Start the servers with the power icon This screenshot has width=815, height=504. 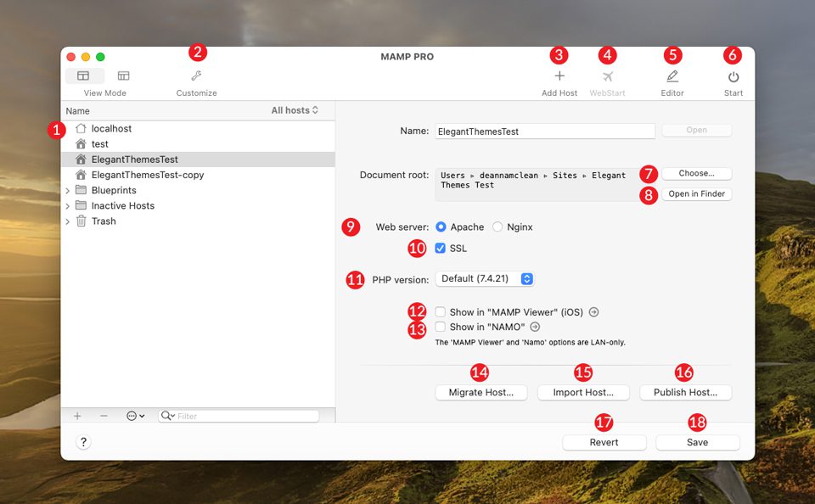[732, 76]
